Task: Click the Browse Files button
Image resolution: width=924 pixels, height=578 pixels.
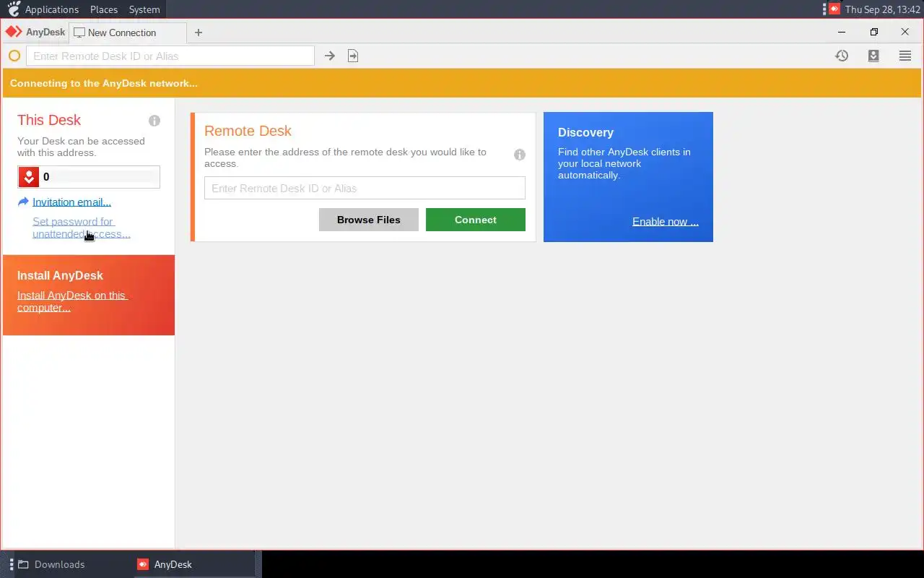Action: tap(368, 220)
